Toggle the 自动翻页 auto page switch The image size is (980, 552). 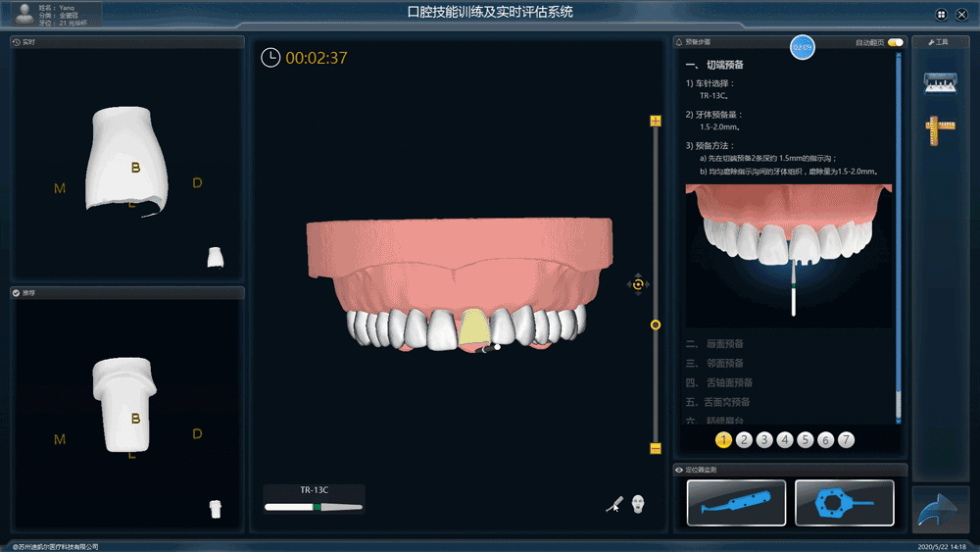(895, 43)
